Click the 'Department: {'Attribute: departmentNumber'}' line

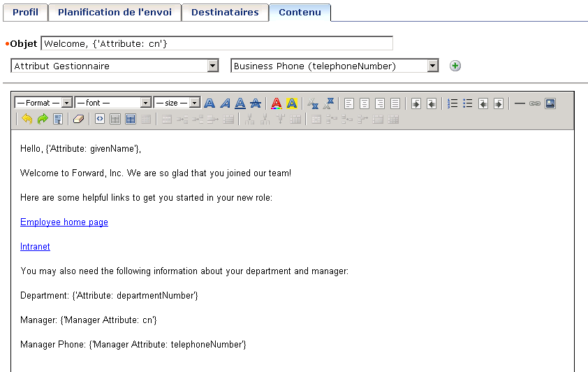click(109, 295)
